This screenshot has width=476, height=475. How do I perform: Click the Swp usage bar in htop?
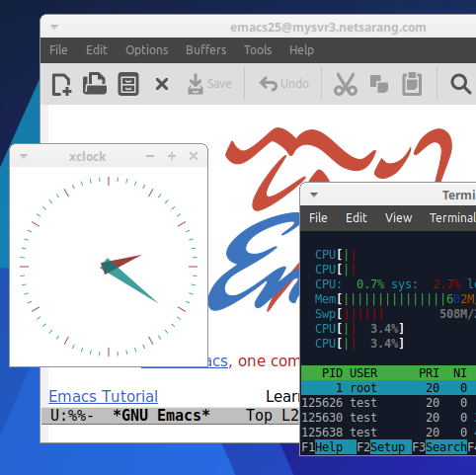tap(395, 314)
